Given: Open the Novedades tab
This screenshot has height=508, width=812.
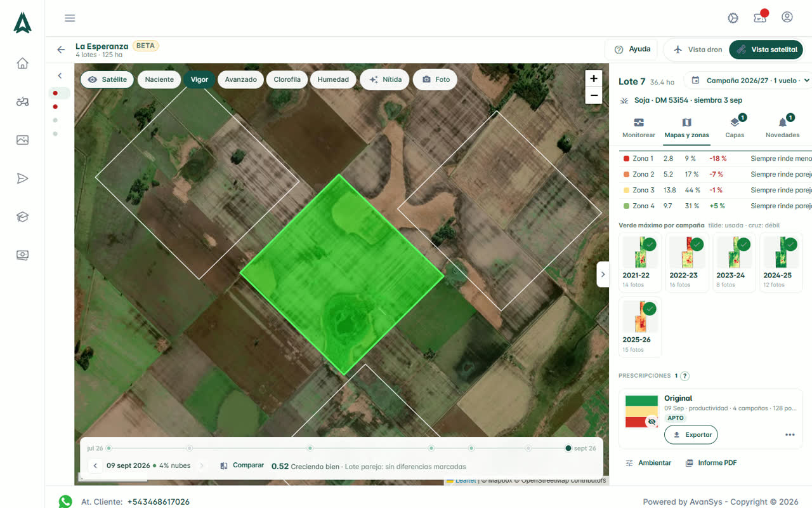Looking at the screenshot, I should 782,128.
